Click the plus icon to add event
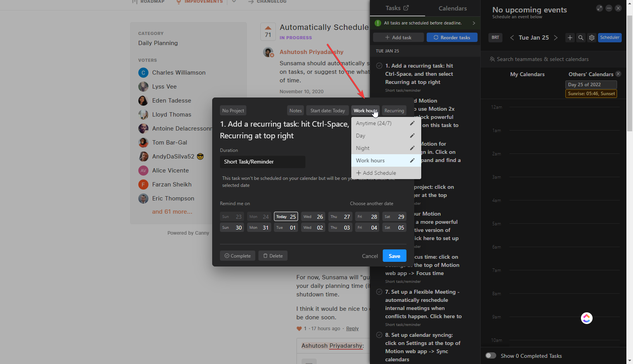The width and height of the screenshot is (633, 364). [570, 38]
